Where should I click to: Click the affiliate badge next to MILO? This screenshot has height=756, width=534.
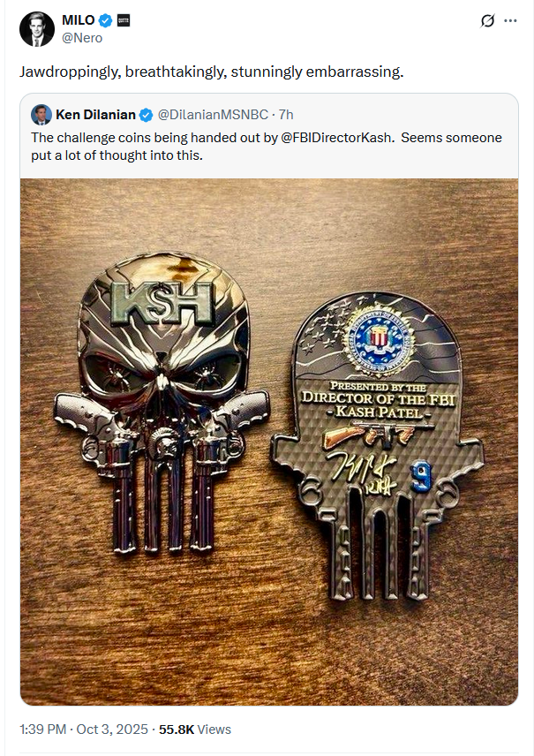[x=124, y=20]
